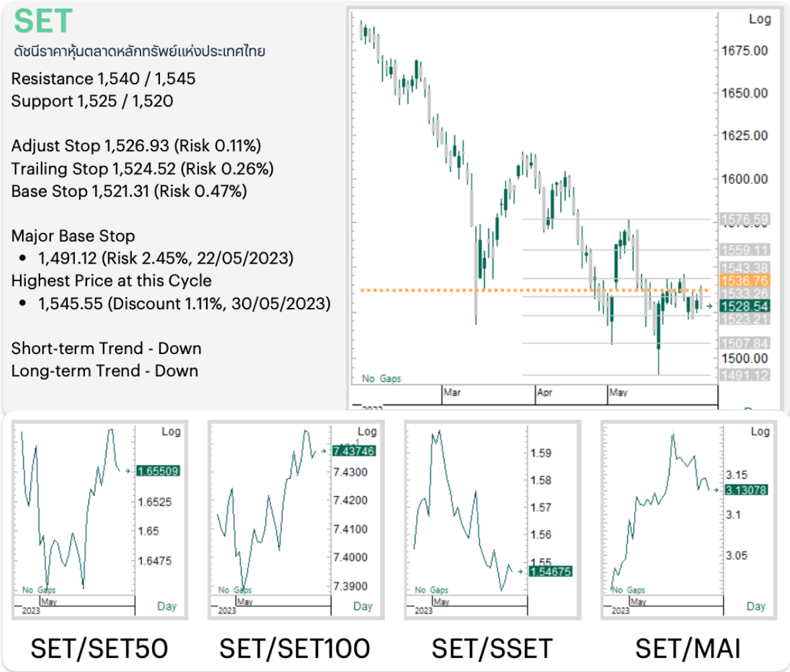
Task: Click the Log label on main chart
Action: pos(759,19)
